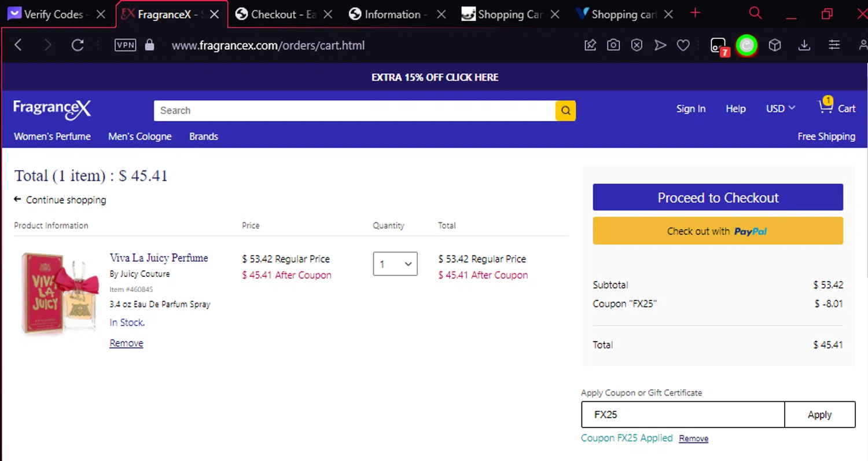
Task: Click 'By Juicy Couture' text
Action: click(x=139, y=274)
